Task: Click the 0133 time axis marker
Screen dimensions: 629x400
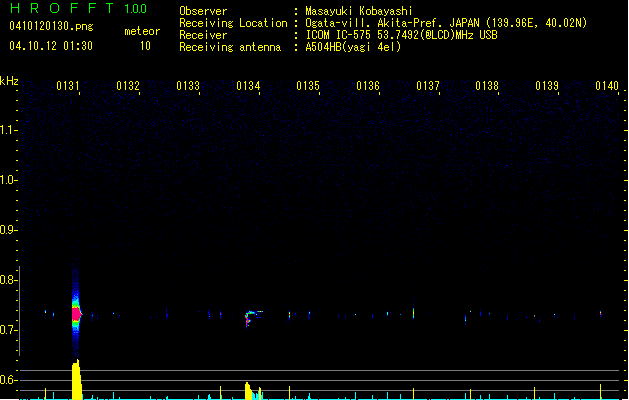Action: click(x=188, y=86)
